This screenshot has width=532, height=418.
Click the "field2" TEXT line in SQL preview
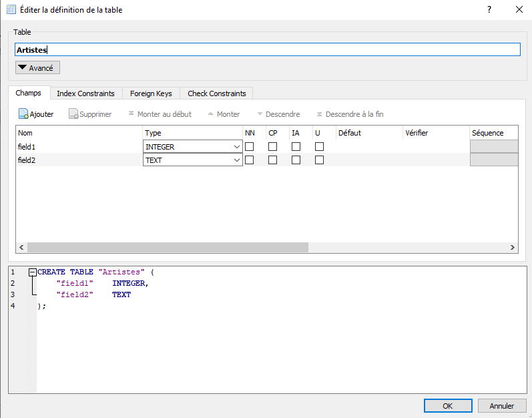pos(93,294)
